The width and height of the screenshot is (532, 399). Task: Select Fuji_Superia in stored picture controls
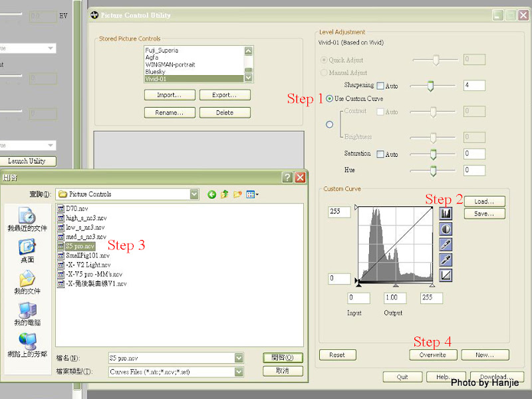[x=162, y=51]
